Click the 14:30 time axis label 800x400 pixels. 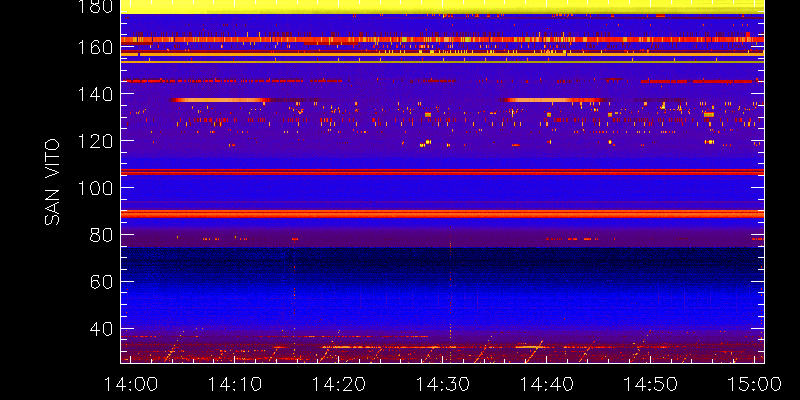pyautogui.click(x=442, y=384)
